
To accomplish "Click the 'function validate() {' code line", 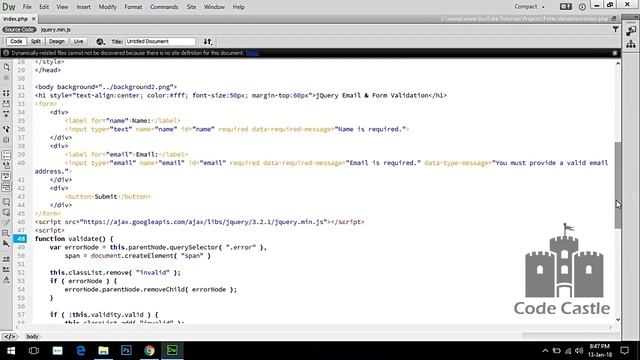I will click(x=74, y=239).
